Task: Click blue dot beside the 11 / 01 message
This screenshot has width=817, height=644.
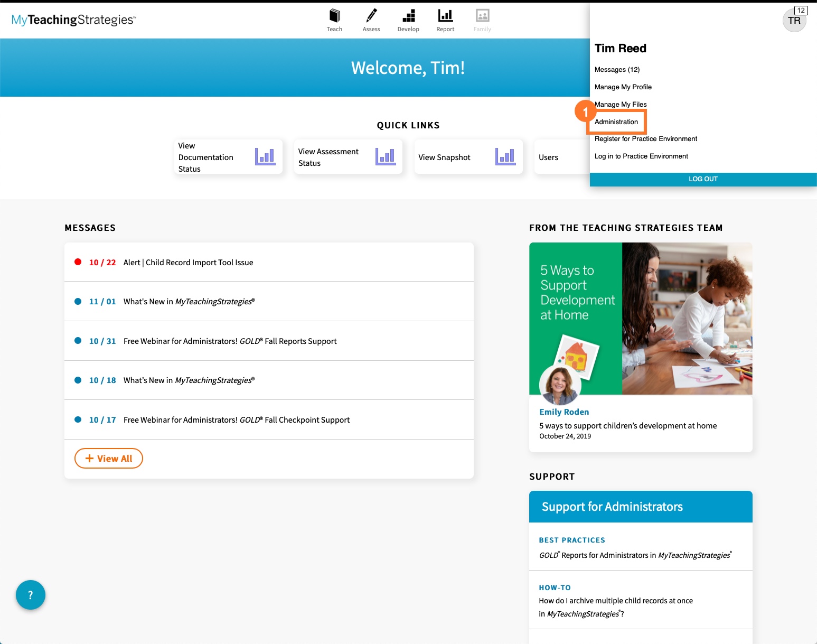Action: pyautogui.click(x=78, y=301)
